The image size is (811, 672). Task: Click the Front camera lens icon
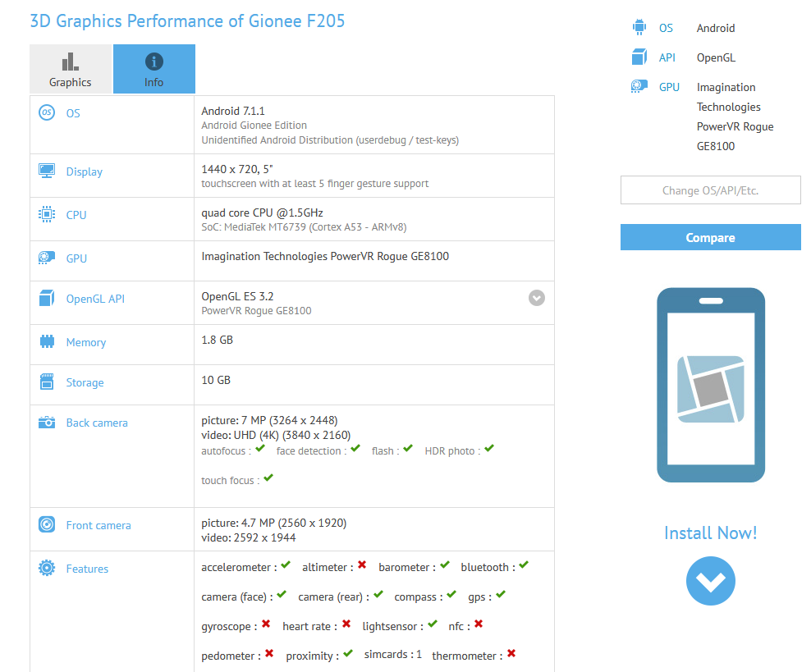tap(47, 524)
